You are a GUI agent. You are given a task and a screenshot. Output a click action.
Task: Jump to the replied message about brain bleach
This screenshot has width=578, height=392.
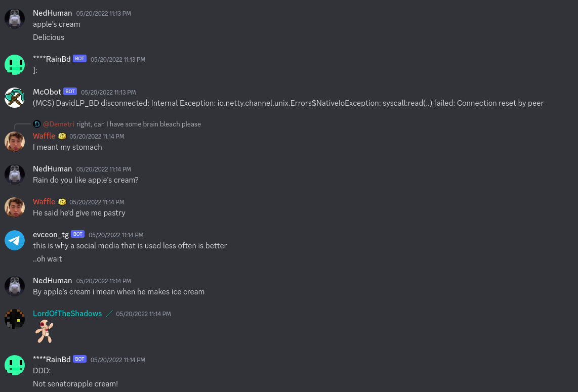pos(139,124)
